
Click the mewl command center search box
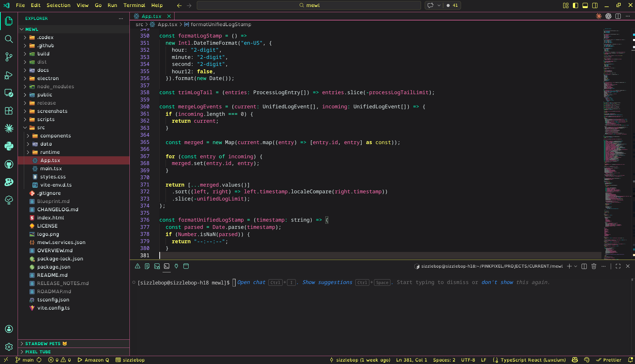pyautogui.click(x=308, y=5)
